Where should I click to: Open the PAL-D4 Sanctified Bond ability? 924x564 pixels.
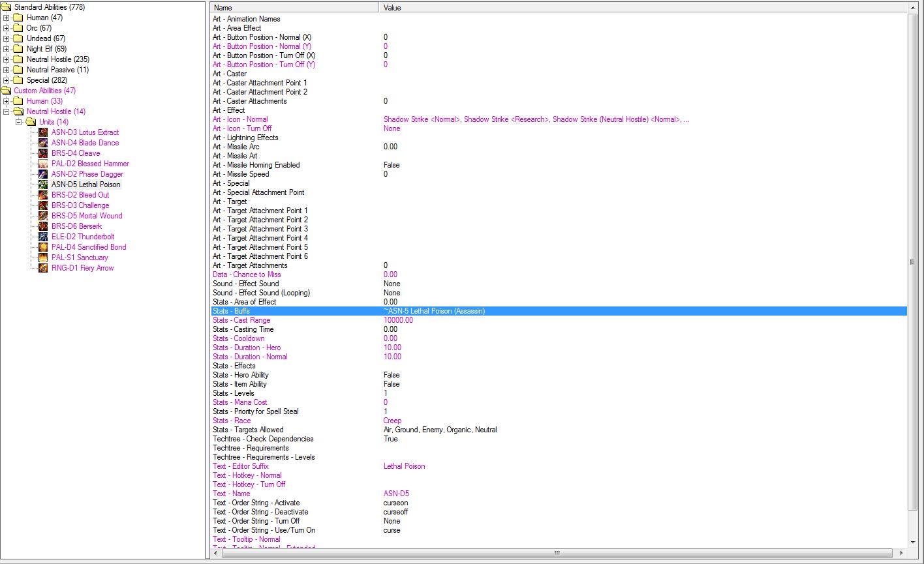coord(89,247)
